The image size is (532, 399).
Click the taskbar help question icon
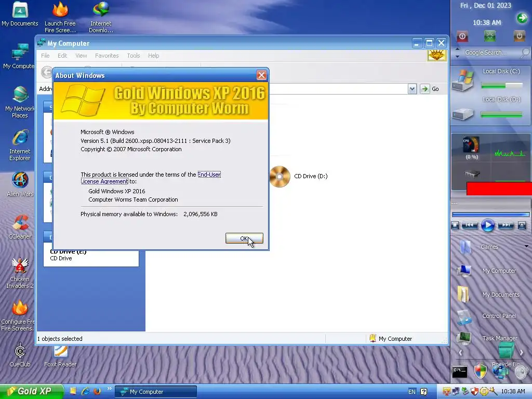click(x=424, y=392)
